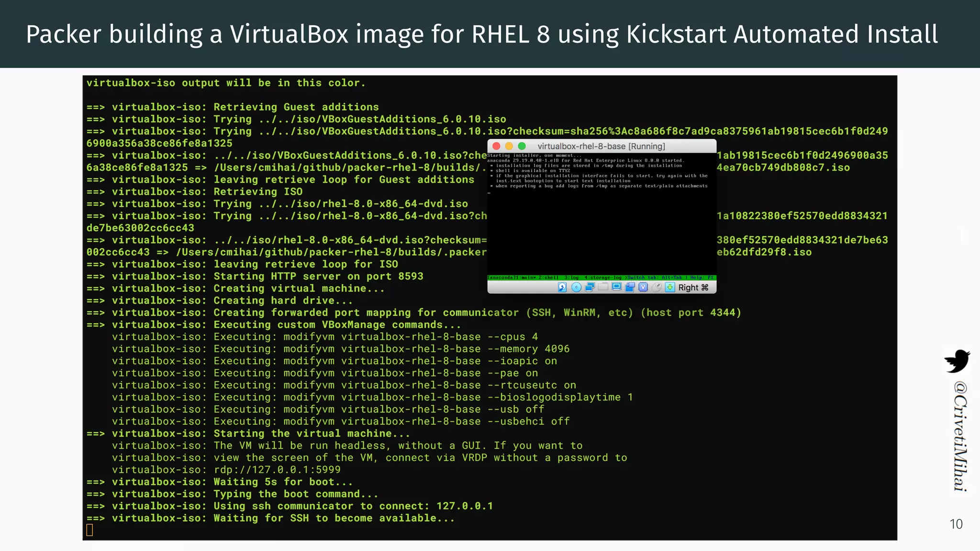Image resolution: width=980 pixels, height=551 pixels.
Task: Select the 3:log tmux tab
Action: (571, 277)
